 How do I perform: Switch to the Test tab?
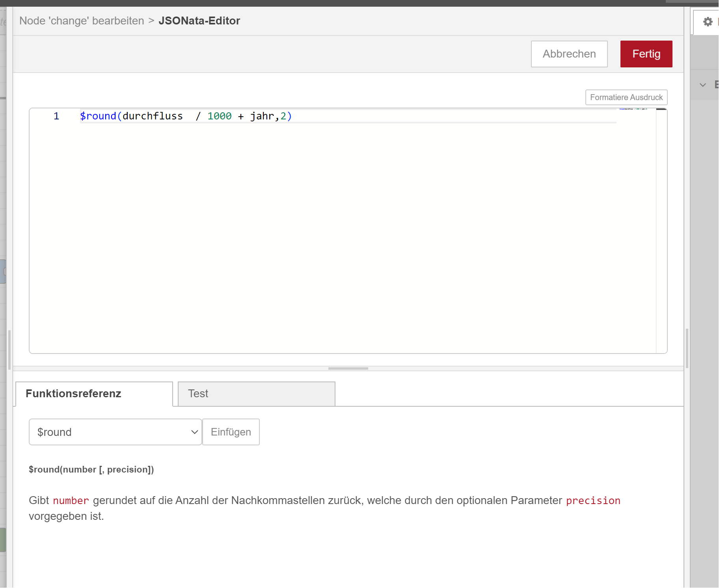click(257, 394)
